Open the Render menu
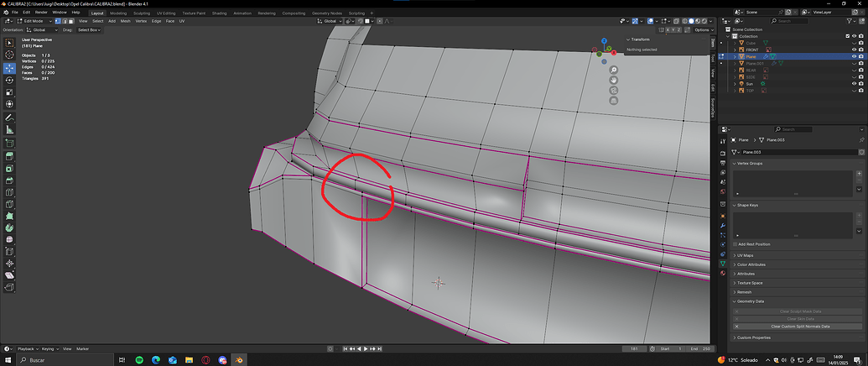The image size is (868, 366). coord(41,13)
